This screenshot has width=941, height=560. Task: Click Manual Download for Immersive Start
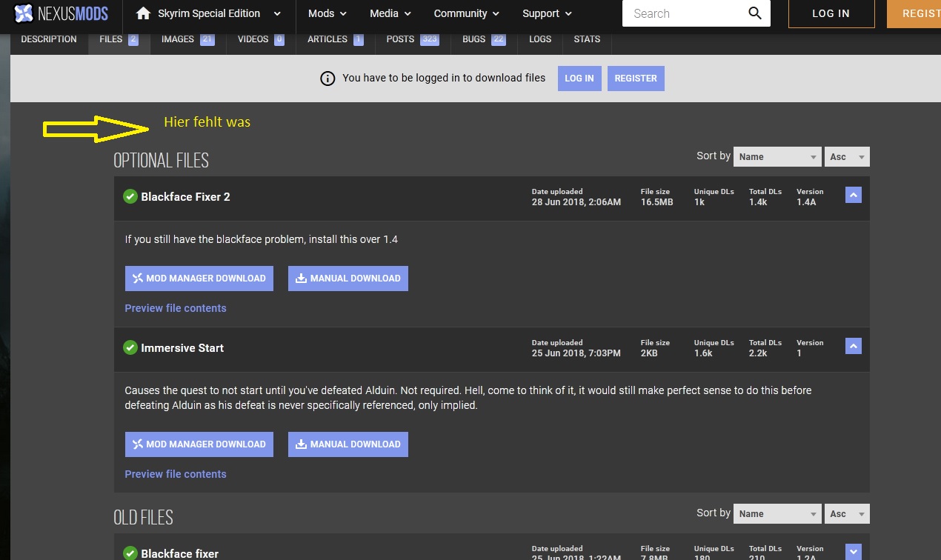click(348, 444)
